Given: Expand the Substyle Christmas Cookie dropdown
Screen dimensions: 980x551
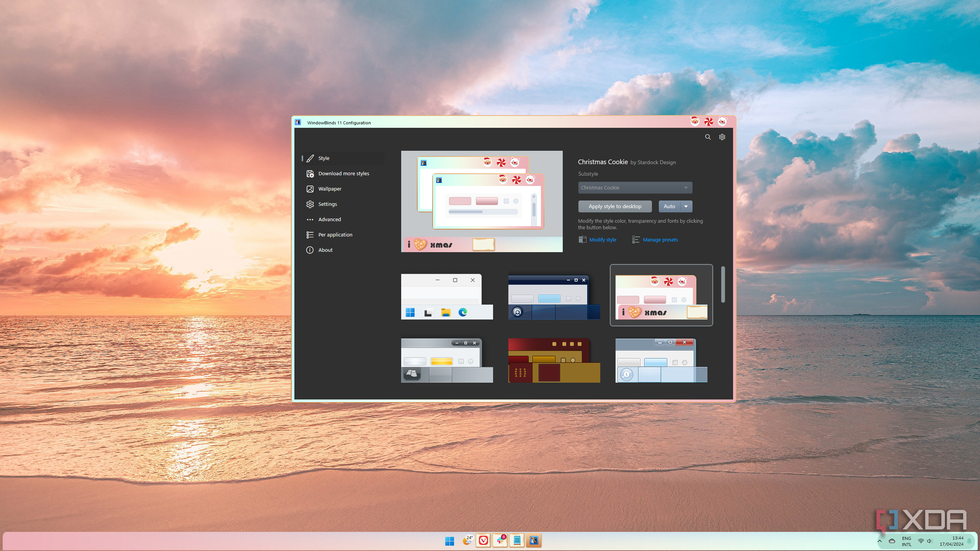Looking at the screenshot, I should click(635, 188).
